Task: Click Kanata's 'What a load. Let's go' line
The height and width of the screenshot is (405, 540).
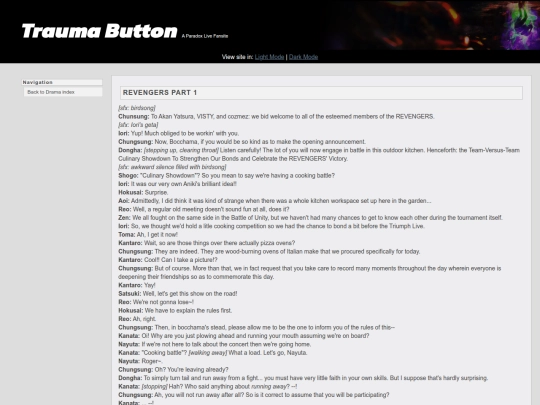Action: 212,353
